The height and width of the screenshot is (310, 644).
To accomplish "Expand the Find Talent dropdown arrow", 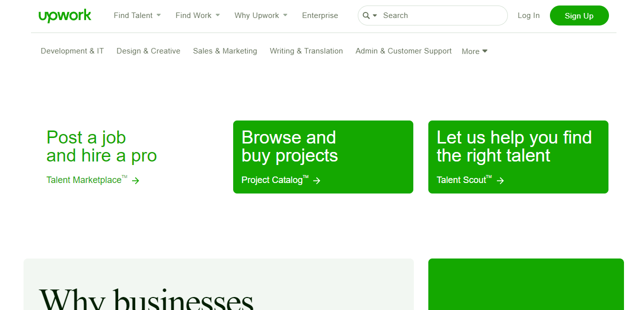I will coord(159,15).
